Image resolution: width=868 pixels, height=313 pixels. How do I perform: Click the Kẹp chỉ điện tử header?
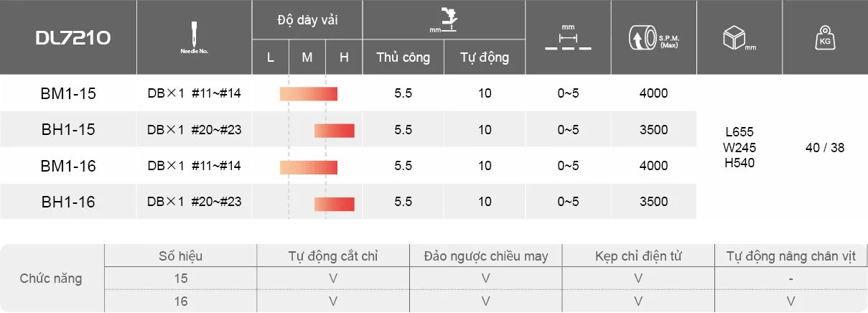(x=638, y=256)
